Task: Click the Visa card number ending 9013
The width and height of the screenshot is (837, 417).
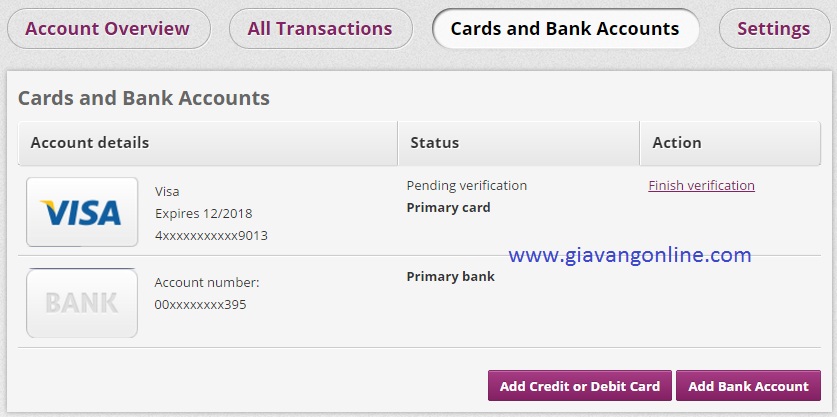Action: point(211,235)
